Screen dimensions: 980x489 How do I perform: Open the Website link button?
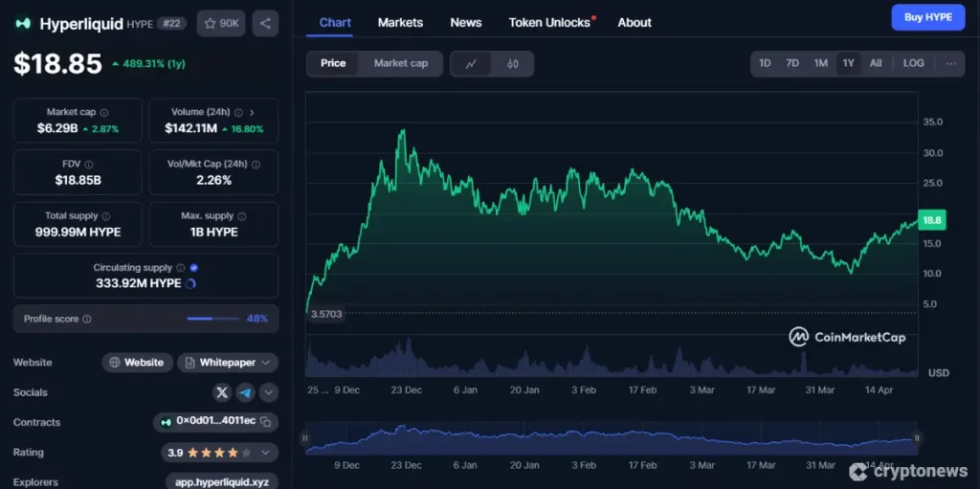[138, 363]
